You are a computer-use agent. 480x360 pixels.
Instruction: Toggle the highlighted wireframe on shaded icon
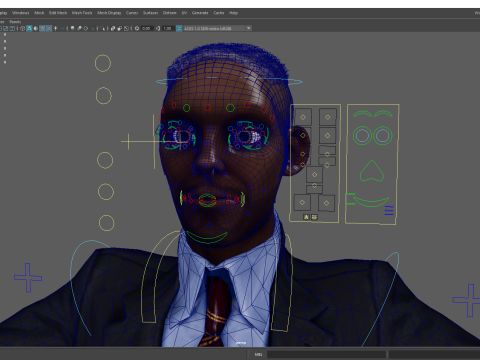coord(42,28)
